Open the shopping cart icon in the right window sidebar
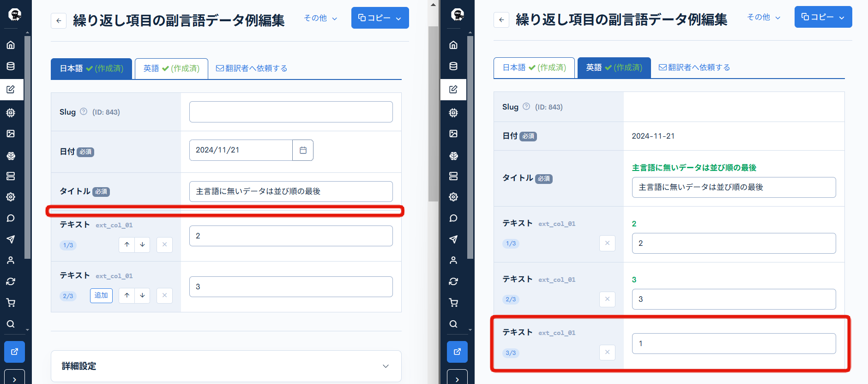Viewport: 868px width, 384px height. point(453,303)
